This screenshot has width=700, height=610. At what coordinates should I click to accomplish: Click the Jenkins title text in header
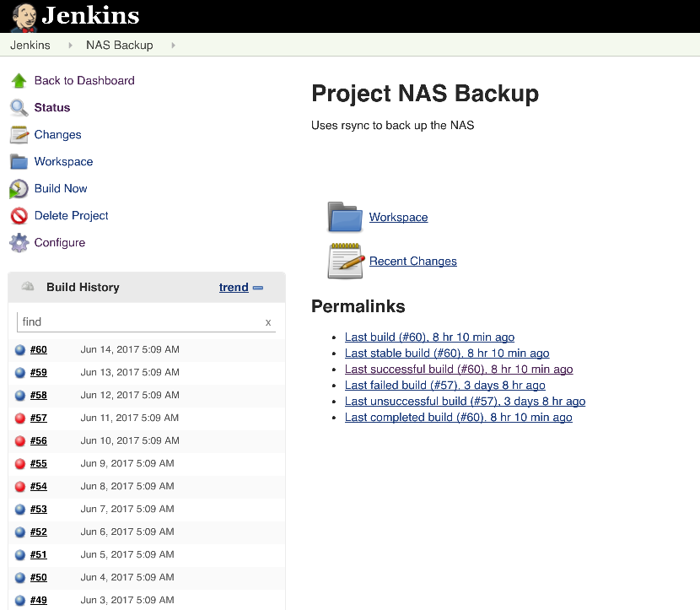[x=90, y=15]
